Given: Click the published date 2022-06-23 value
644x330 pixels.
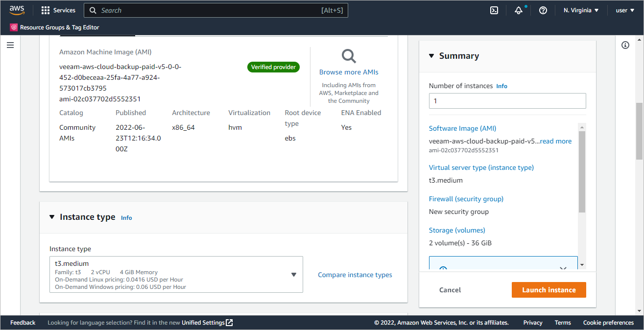Looking at the screenshot, I should tap(139, 138).
